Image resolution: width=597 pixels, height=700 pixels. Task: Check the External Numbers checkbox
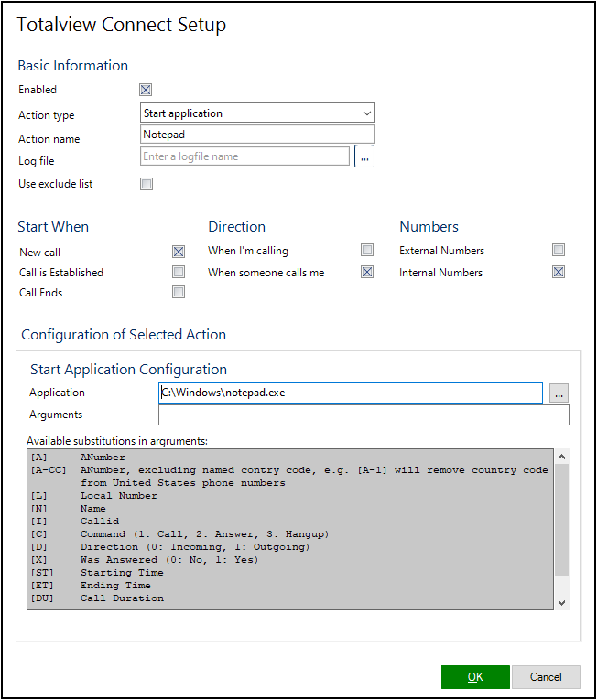coord(559,250)
